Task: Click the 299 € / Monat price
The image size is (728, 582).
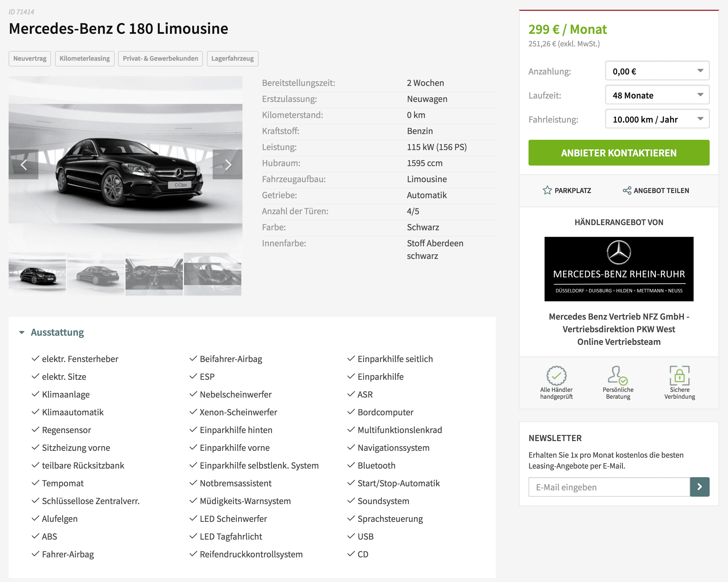Action: (x=567, y=29)
